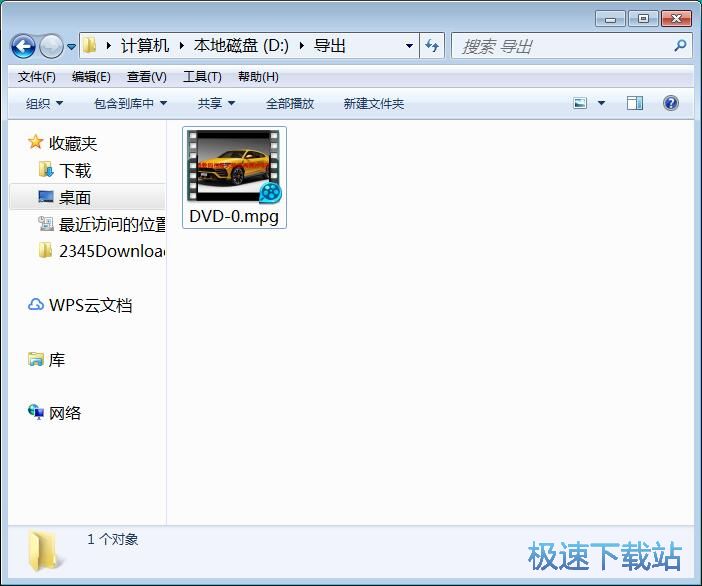Select 网络 in the navigation pane
Image resolution: width=702 pixels, height=586 pixels.
[65, 413]
